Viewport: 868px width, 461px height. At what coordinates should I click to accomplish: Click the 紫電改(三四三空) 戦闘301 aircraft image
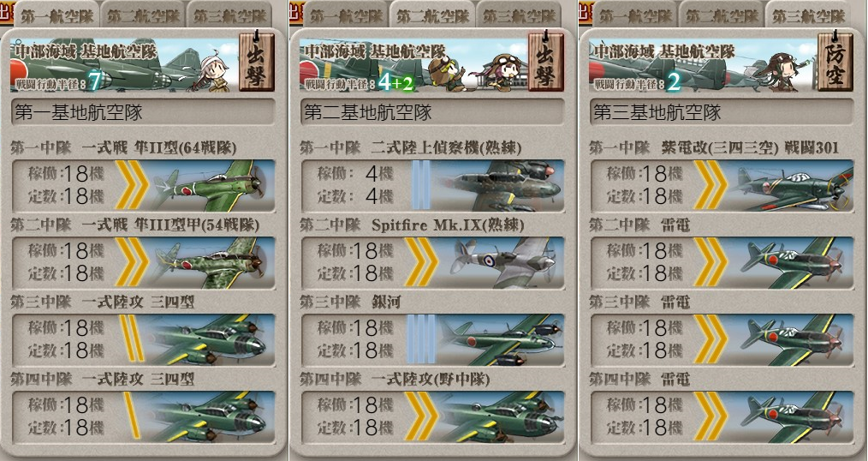point(790,185)
